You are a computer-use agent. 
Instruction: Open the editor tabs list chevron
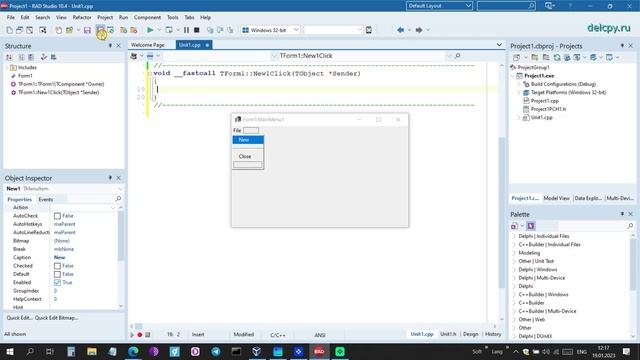[x=499, y=44]
